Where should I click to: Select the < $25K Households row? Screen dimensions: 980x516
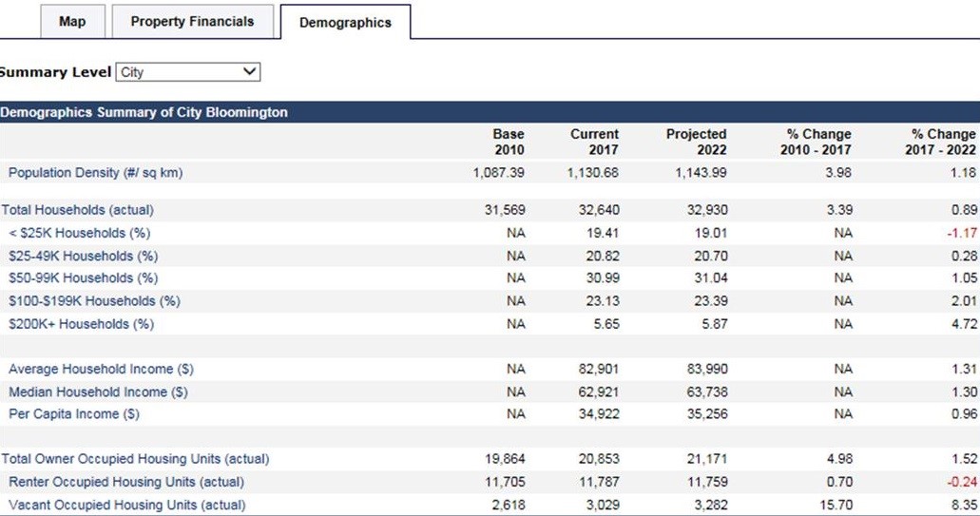(79, 233)
